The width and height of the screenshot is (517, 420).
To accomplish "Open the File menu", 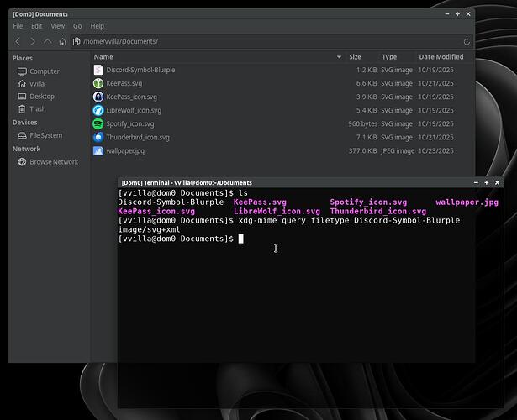I will [x=18, y=26].
